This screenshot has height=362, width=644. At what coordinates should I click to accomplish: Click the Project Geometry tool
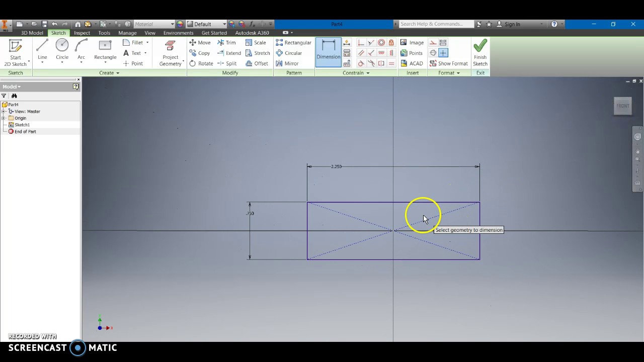pos(170,53)
